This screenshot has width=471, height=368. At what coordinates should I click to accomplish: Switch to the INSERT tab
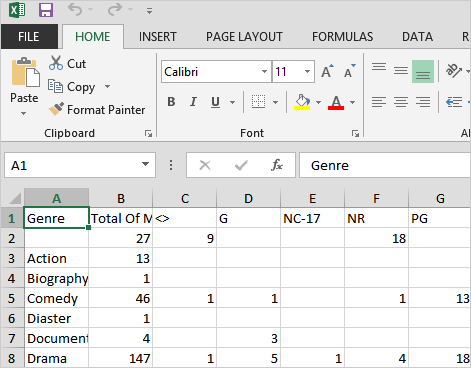(x=158, y=37)
